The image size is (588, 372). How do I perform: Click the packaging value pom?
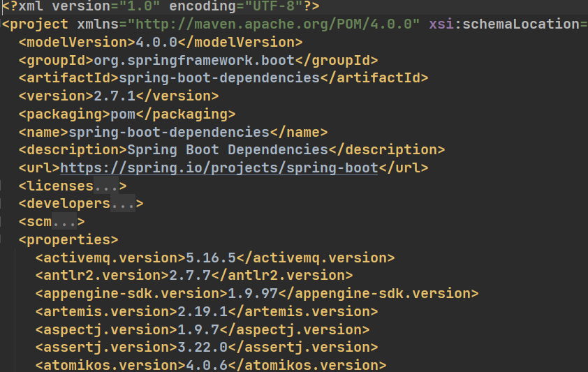123,114
